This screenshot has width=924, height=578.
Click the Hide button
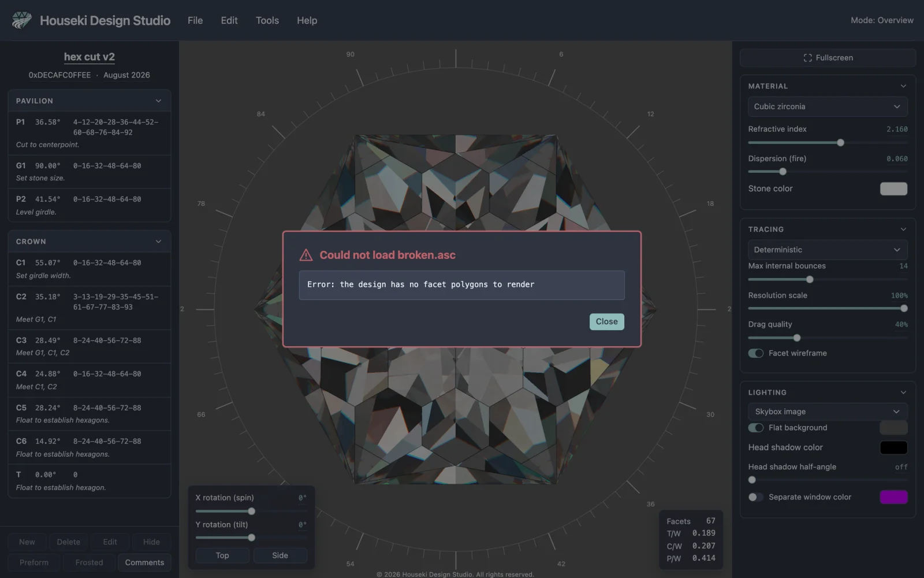(151, 542)
